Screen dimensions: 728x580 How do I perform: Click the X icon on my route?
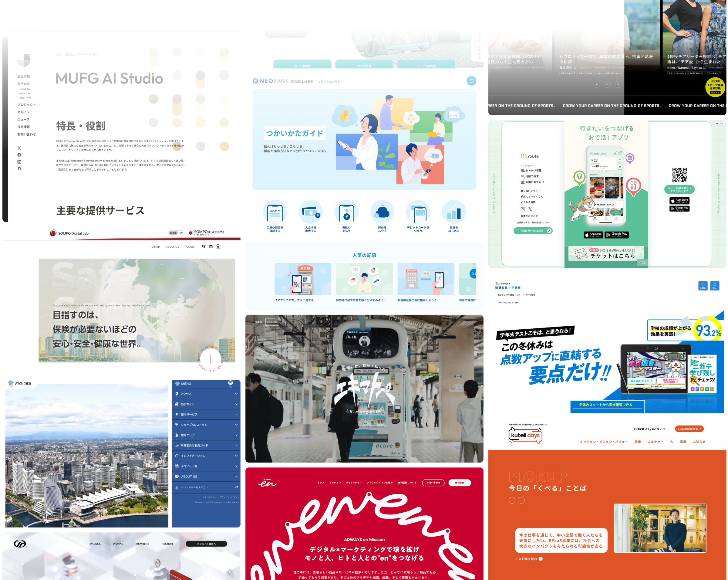(530, 209)
